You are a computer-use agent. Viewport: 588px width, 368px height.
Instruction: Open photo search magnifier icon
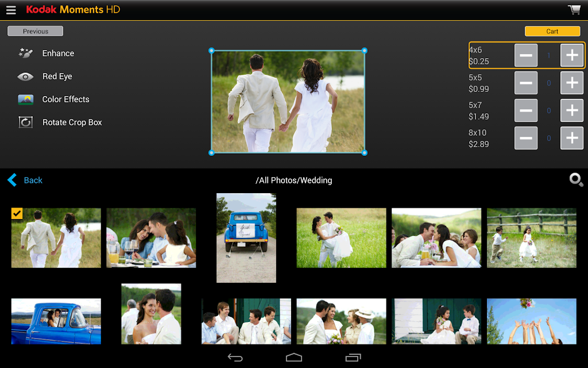[576, 180]
